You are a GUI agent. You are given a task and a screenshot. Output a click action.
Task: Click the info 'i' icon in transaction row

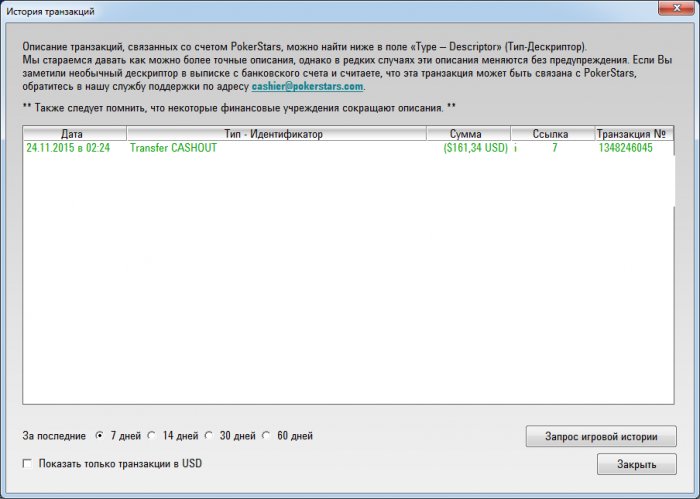(515, 148)
